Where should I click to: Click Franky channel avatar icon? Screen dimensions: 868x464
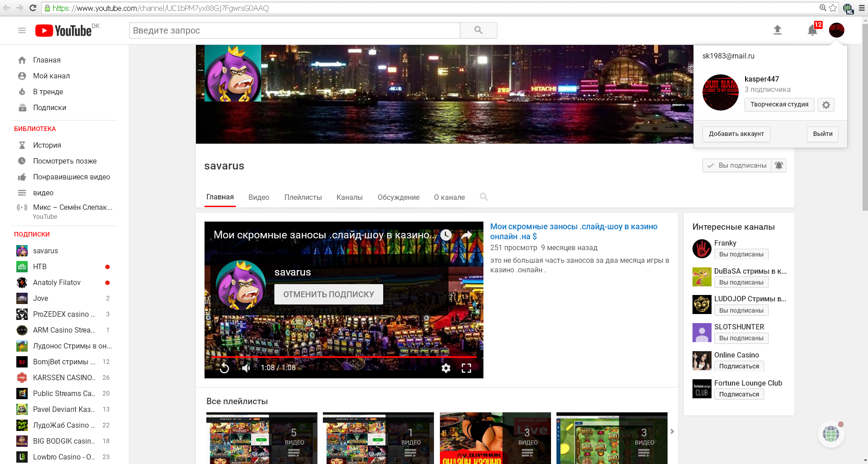click(702, 249)
